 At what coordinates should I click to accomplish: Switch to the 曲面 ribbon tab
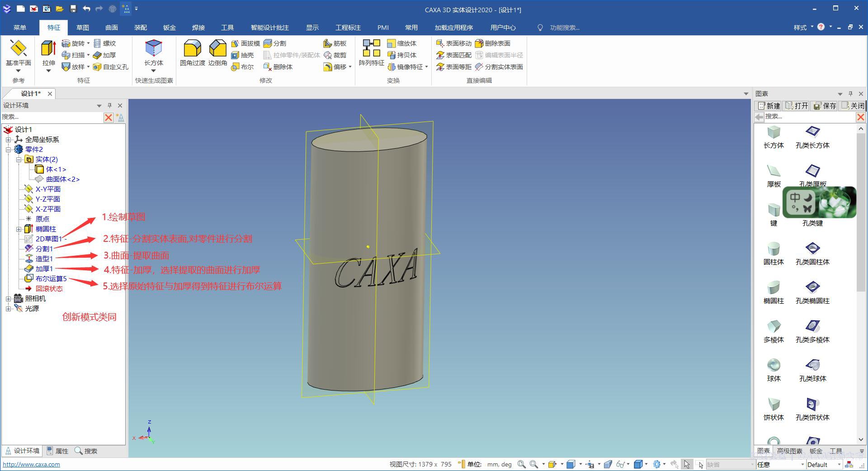(112, 28)
